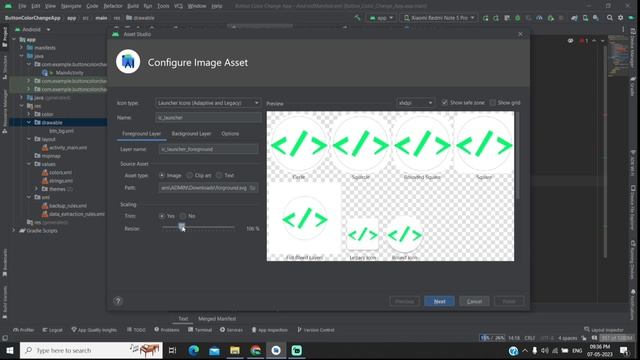Image resolution: width=640 pixels, height=360 pixels.
Task: Click Windows taskbar search box
Action: (x=91, y=350)
